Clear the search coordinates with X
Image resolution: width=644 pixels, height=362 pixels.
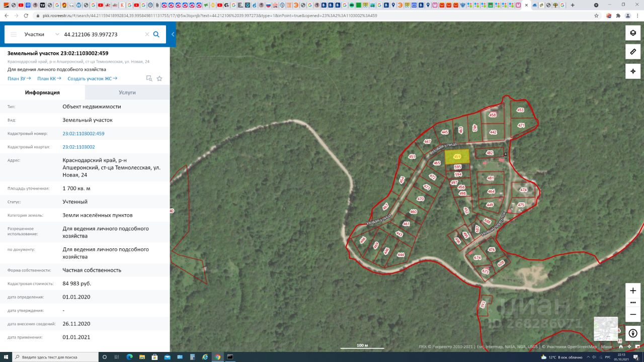pyautogui.click(x=147, y=35)
